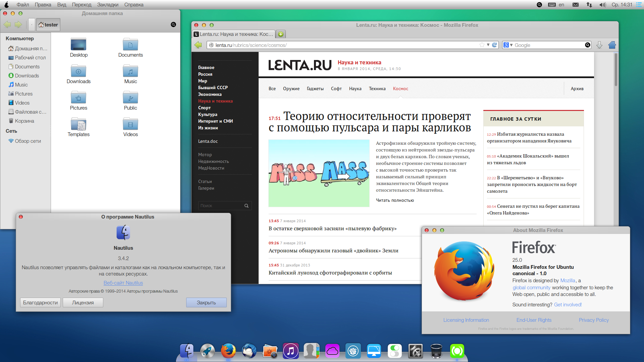This screenshot has height=362, width=644.
Task: Click the Nautilus forward arrow
Action: click(18, 24)
